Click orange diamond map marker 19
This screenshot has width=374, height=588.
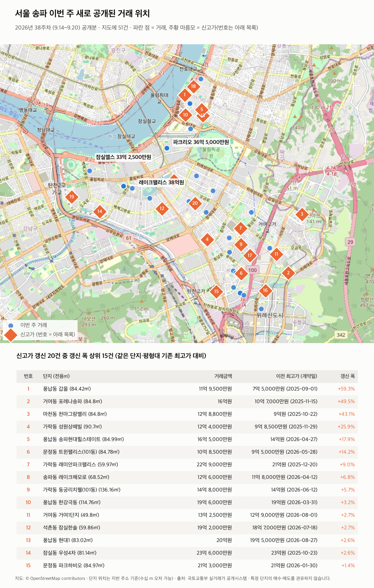[x=72, y=197]
